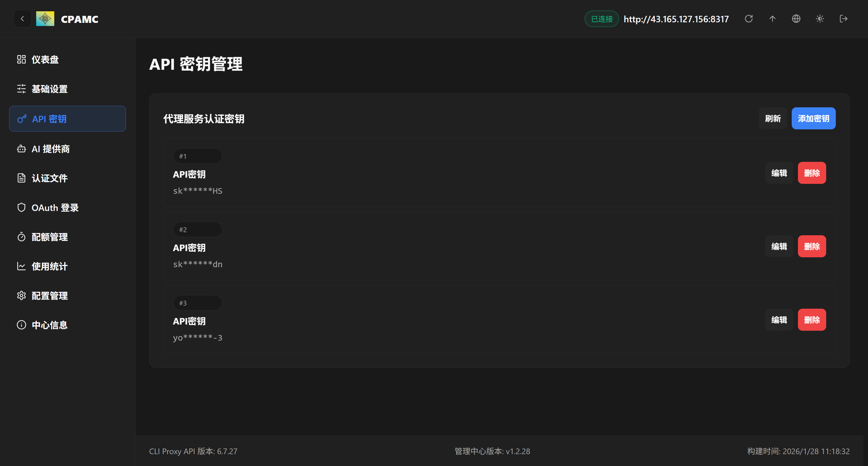The image size is (868, 466).
Task: Select 基础设置 in the sidebar menu
Action: (x=49, y=89)
